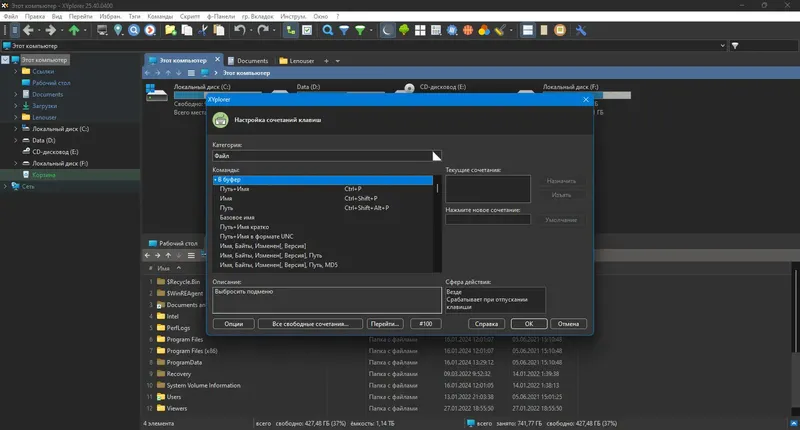Image resolution: width=800 pixels, height=430 pixels.
Task: Click Все свободные сочетания... button
Action: [310, 324]
